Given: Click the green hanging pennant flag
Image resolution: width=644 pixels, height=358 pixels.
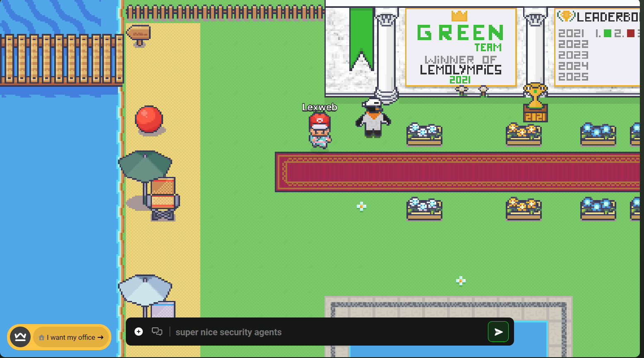Looking at the screenshot, I should point(362,39).
